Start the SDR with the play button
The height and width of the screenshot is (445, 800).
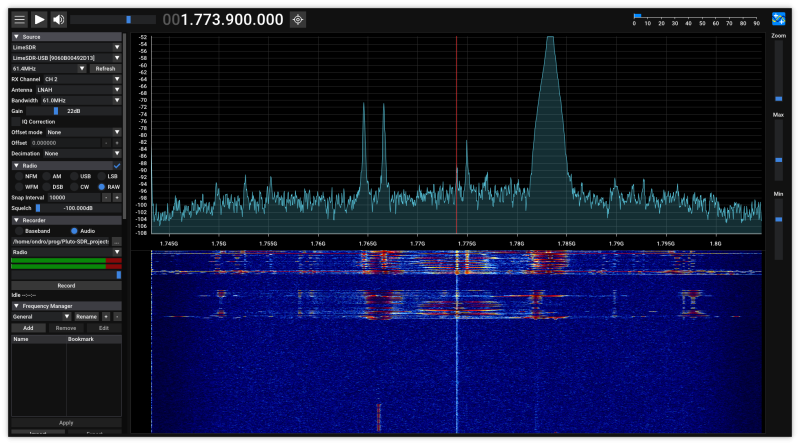point(39,20)
